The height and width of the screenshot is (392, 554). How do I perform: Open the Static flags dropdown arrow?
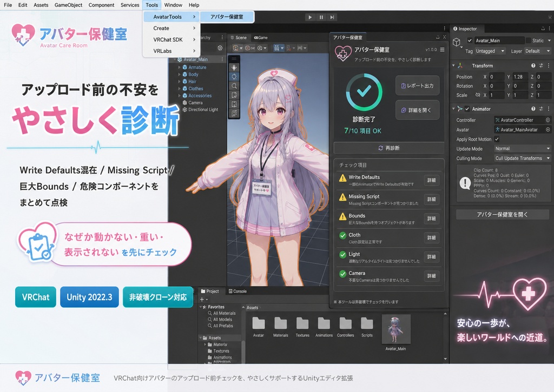pos(549,40)
